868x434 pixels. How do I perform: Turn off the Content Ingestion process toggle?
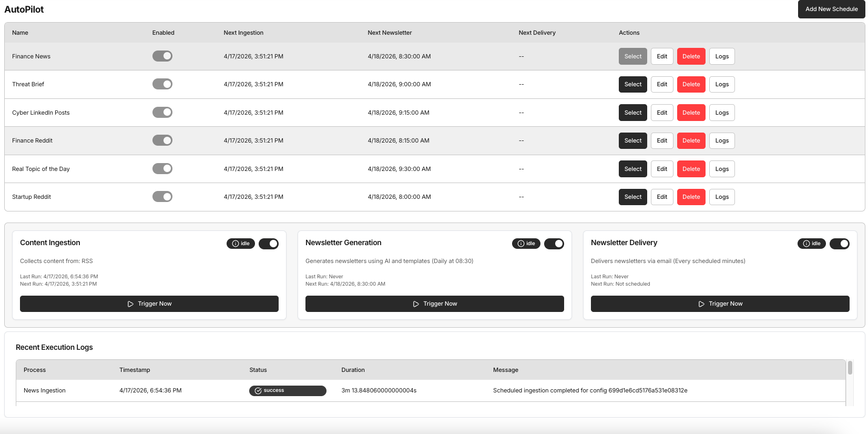269,244
